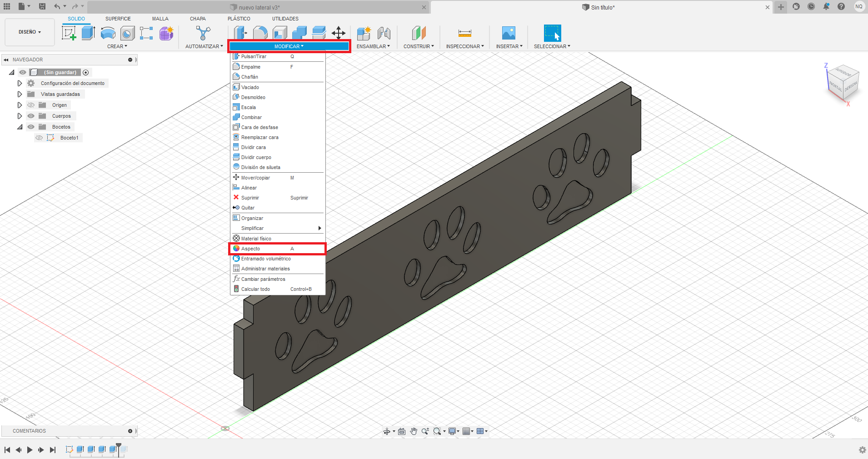Activate the (Sin guardar) component radio button
This screenshot has height=459, width=868.
(85, 72)
